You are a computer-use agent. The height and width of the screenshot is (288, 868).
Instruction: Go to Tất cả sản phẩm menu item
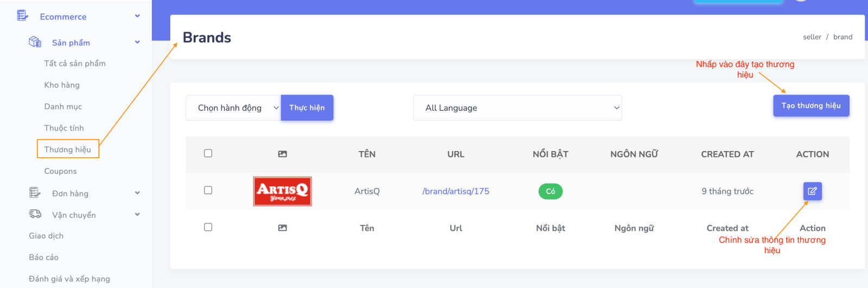[75, 64]
